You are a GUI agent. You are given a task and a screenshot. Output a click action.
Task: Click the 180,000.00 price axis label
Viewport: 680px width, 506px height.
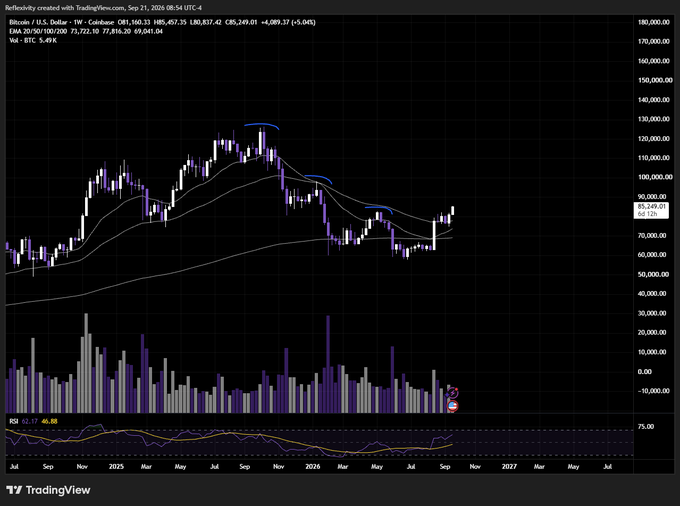tap(654, 22)
